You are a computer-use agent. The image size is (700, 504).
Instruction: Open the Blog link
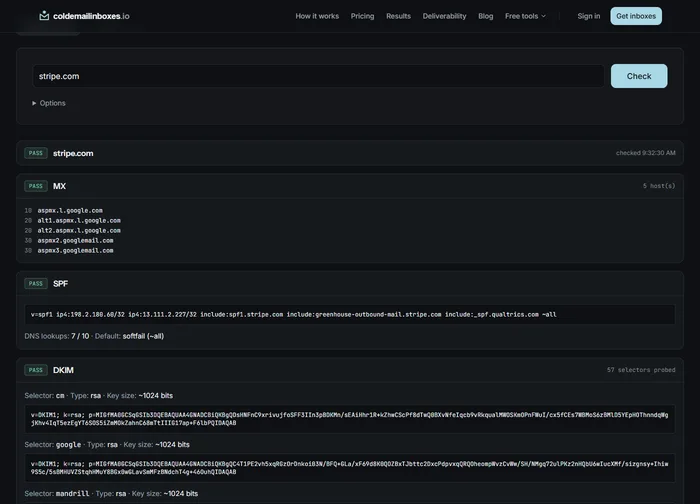(x=486, y=16)
